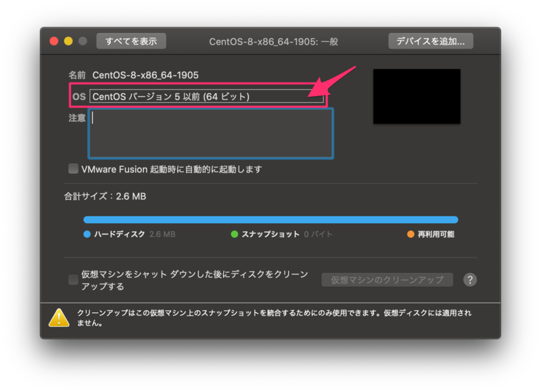Click the black virtual machine preview thumbnail
541x392 pixels.
pyautogui.click(x=417, y=96)
